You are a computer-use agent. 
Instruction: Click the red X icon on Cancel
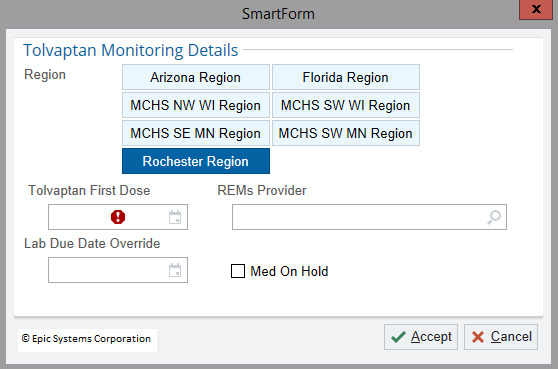point(478,337)
